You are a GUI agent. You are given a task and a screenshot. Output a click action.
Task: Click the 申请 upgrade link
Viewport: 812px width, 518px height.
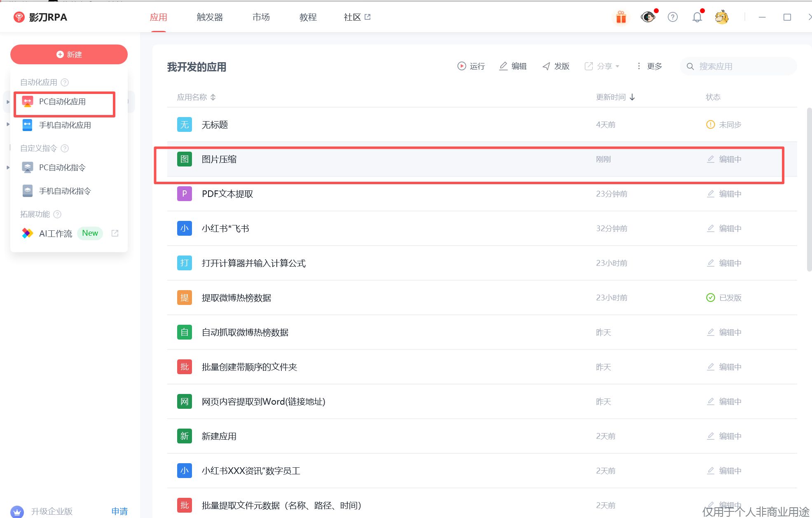click(x=119, y=511)
